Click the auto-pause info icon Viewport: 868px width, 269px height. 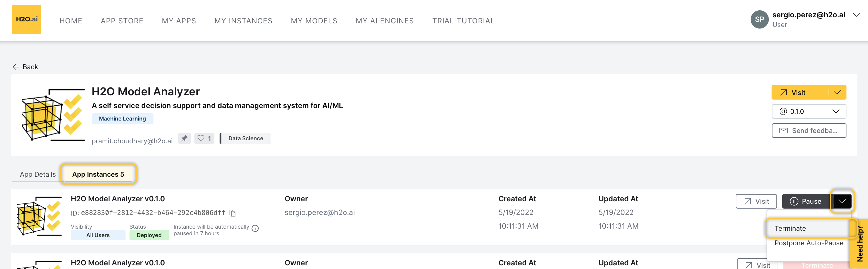click(x=255, y=229)
